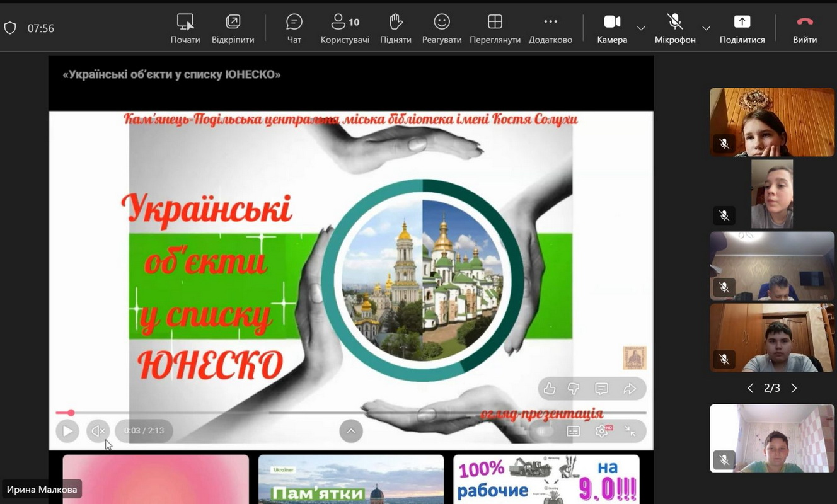Image resolution: width=837 pixels, height=504 pixels.
Task: Share screen with Поділитися
Action: click(742, 29)
